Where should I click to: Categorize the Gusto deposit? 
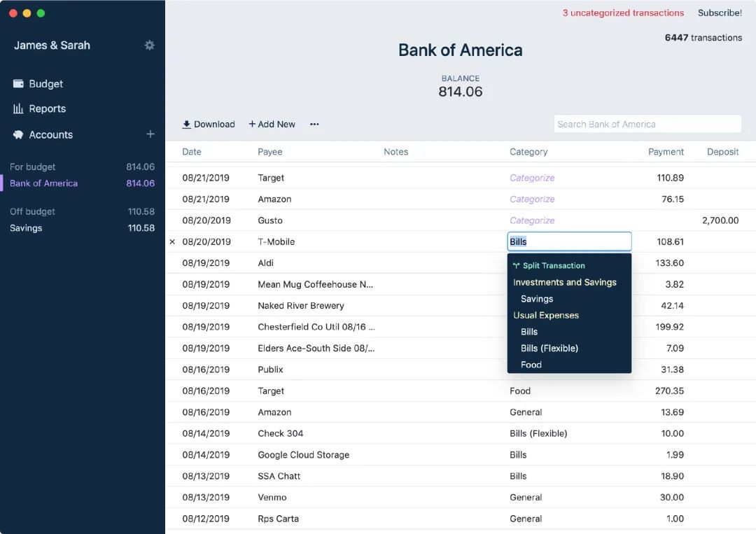pyautogui.click(x=532, y=220)
